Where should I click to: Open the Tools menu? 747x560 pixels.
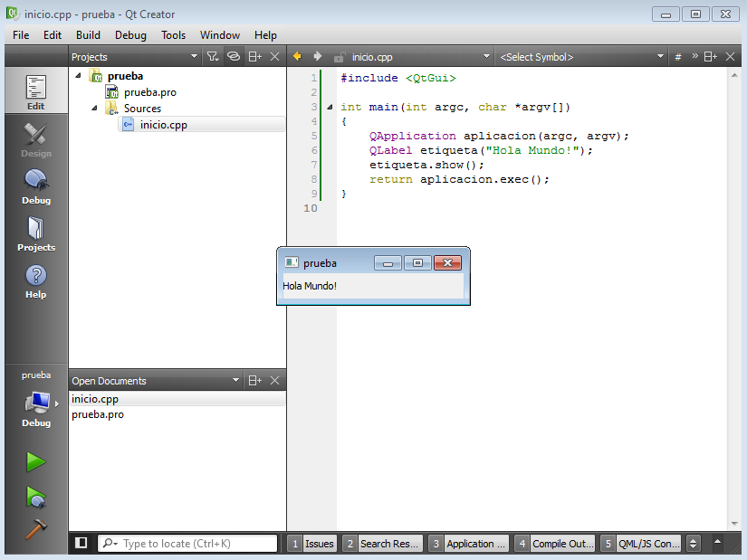click(x=174, y=35)
